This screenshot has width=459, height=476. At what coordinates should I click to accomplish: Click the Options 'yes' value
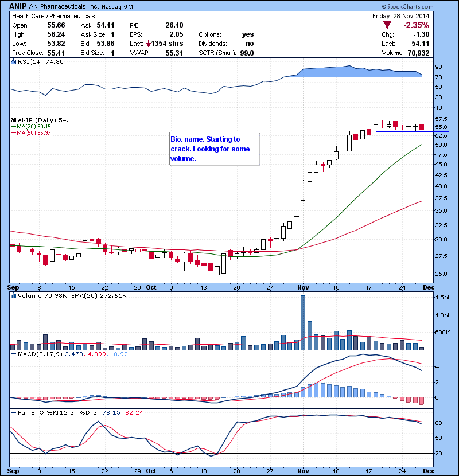(248, 34)
